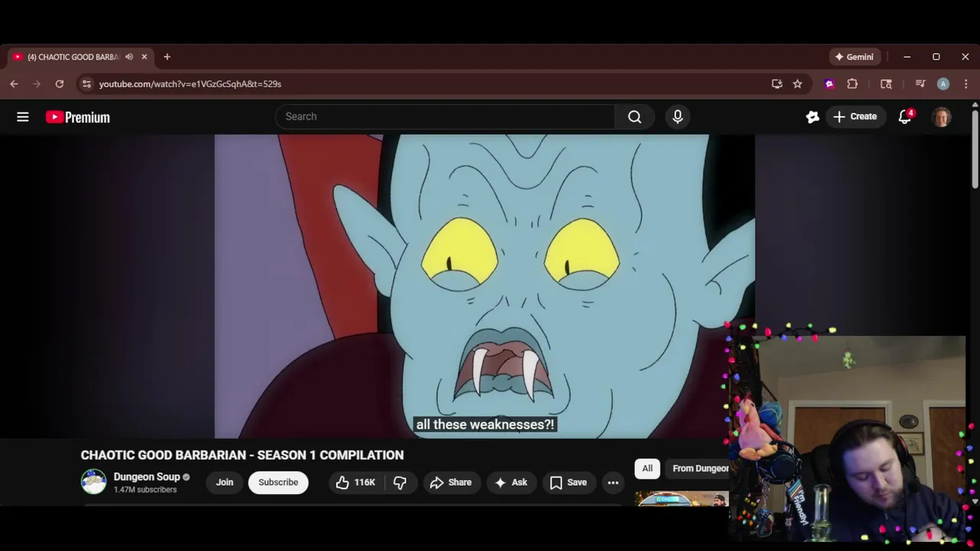Open Gemini in Chrome
The height and width of the screenshot is (551, 980).
pyautogui.click(x=855, y=57)
